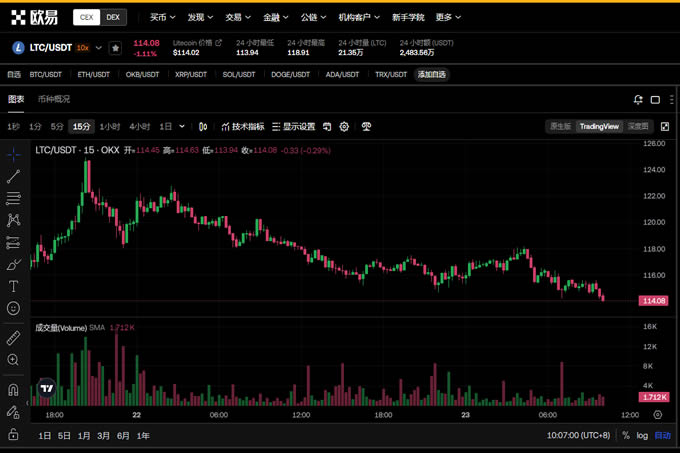The width and height of the screenshot is (680, 453).
Task: Switch to the DEX tab
Action: (x=113, y=17)
